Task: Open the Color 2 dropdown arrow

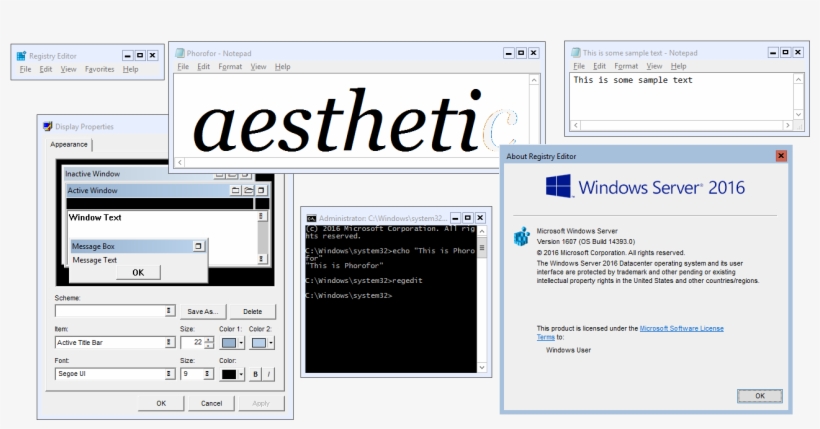Action: 270,343
